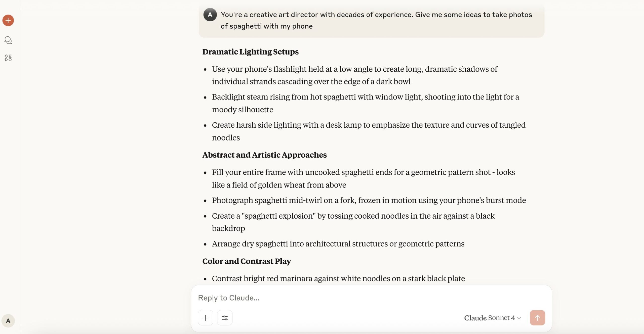
Task: Click the bullet about red marinara contrast
Action: 338,278
